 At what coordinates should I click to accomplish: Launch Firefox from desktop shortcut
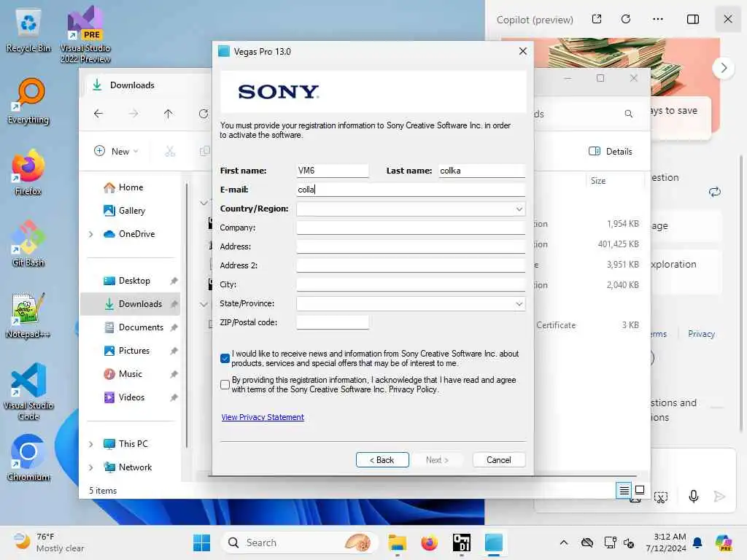click(28, 172)
